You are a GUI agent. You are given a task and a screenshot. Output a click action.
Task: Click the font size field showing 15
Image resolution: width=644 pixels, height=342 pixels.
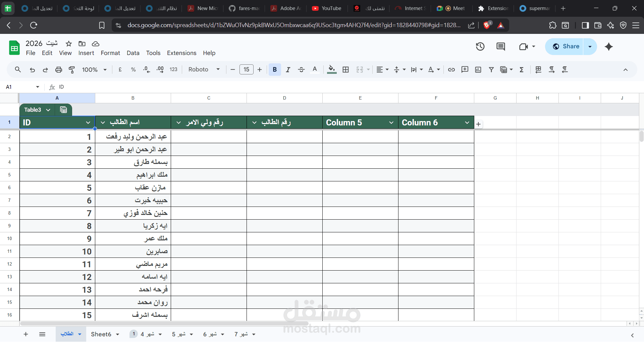pos(247,69)
